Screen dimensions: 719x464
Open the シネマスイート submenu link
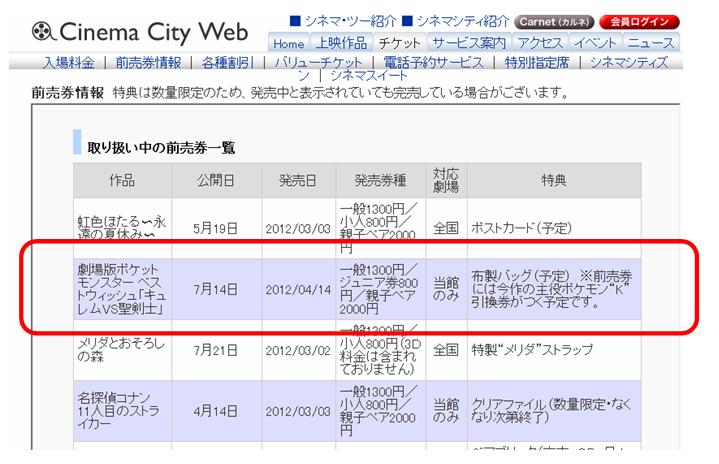369,75
